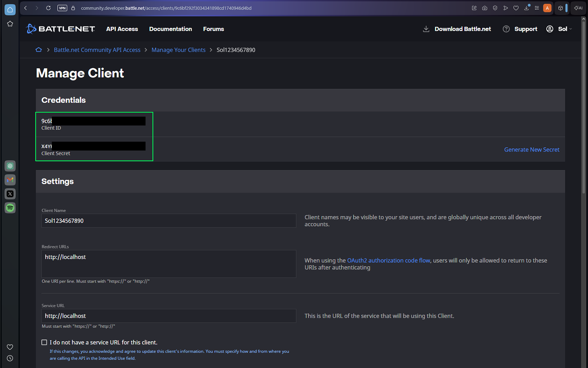Open the Support menu item
The width and height of the screenshot is (588, 368).
tap(520, 29)
